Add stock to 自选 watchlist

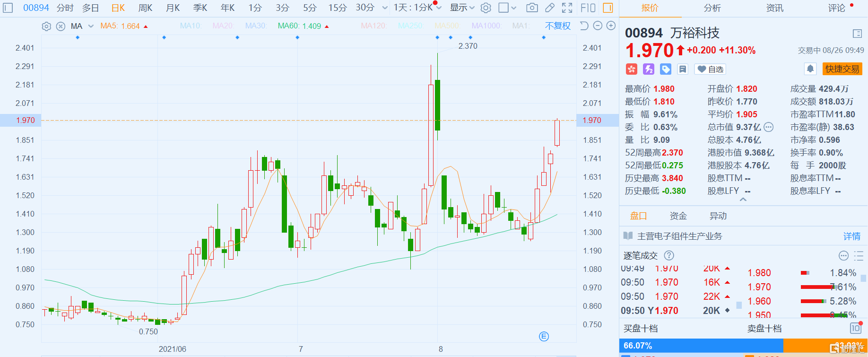pos(710,69)
